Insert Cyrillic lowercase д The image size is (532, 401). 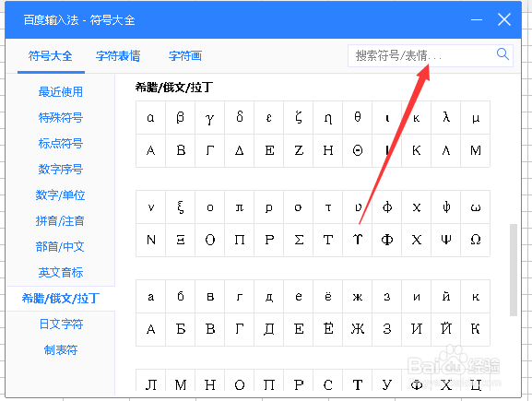[x=268, y=297]
